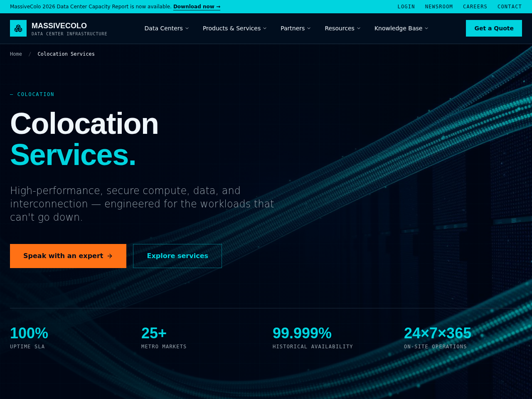Click the Data Center Infrastructure tagline

69,34
